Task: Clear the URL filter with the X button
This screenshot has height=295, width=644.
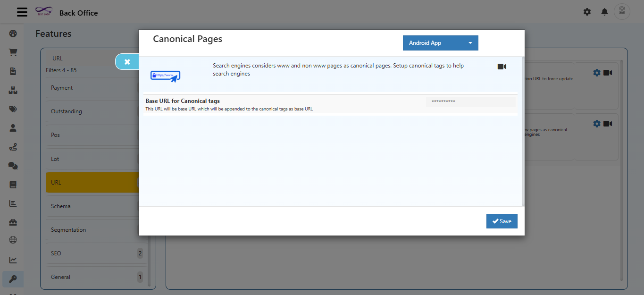Action: (126, 61)
